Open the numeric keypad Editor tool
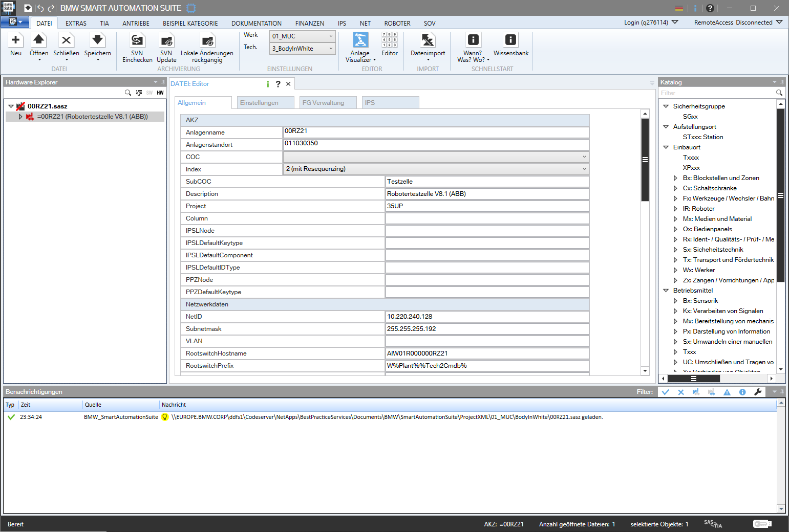This screenshot has height=532, width=789. pyautogui.click(x=390, y=45)
